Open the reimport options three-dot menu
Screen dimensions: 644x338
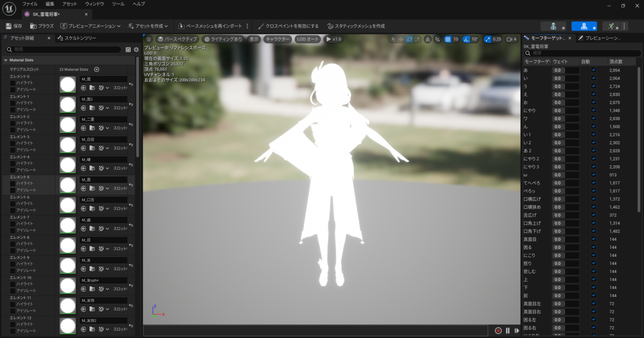[247, 26]
